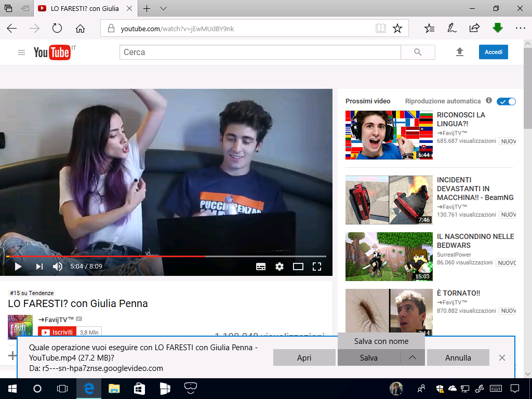The image size is (532, 399).
Task: Select the LO FARESTI? con Giulia tab
Action: 85,8
